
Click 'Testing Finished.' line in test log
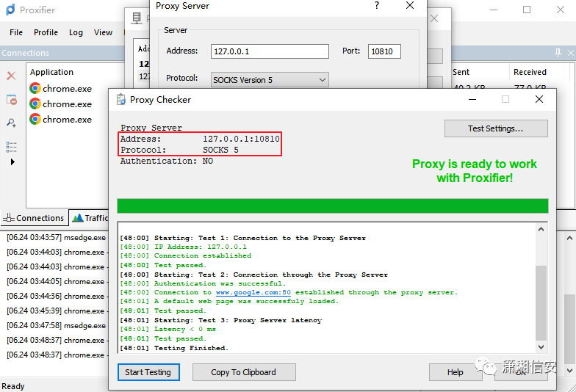(x=174, y=348)
